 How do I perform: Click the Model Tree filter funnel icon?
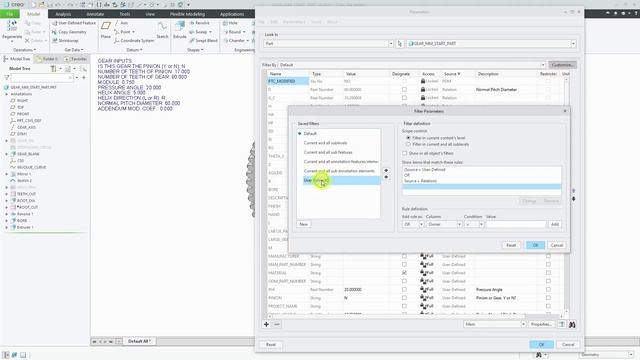(x=6, y=77)
